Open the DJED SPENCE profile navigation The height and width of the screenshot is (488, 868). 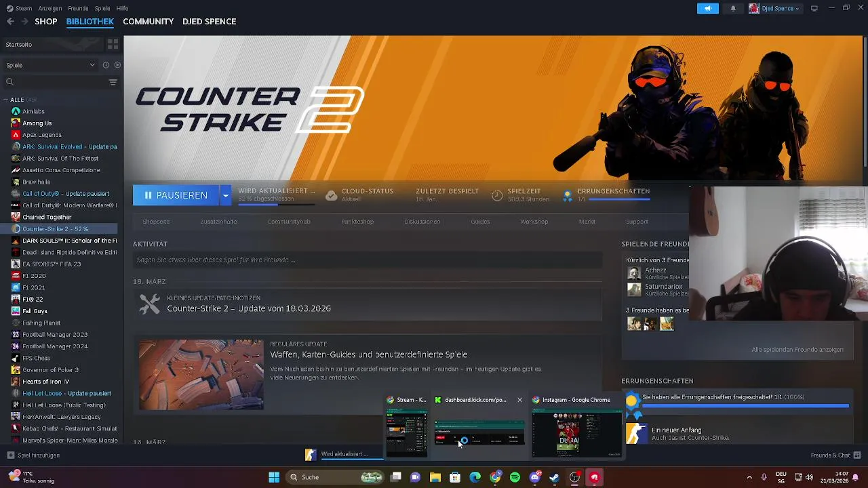point(209,22)
